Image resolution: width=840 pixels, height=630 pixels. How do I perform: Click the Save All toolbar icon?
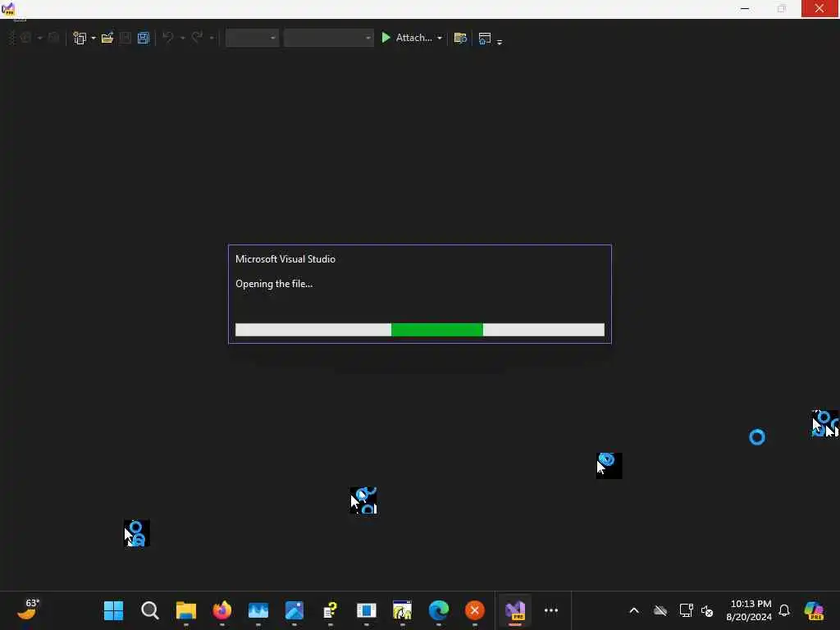click(x=143, y=38)
